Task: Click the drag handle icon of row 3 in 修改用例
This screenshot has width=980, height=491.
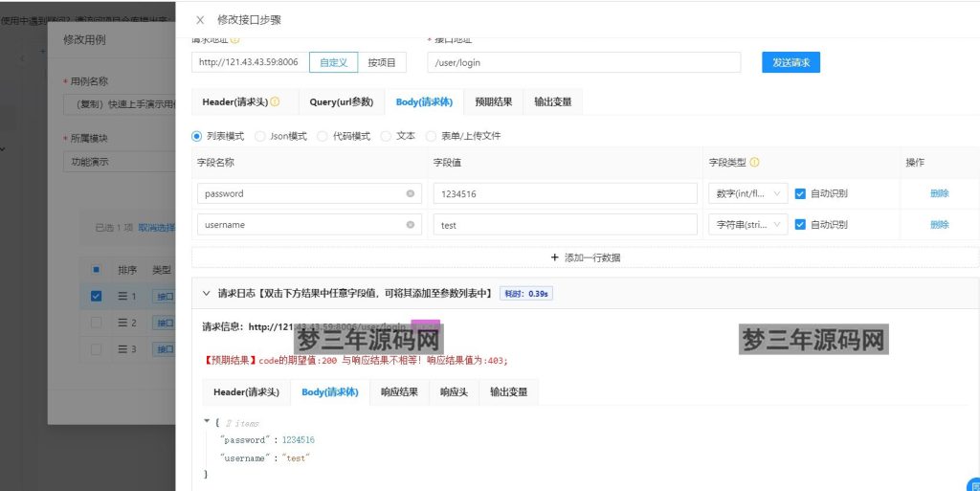Action: [122, 348]
